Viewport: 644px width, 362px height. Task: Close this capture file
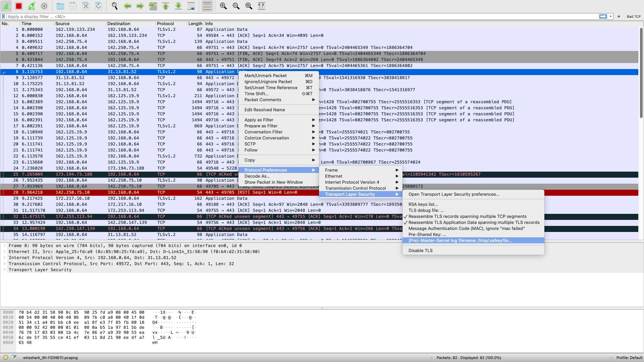pos(86,6)
